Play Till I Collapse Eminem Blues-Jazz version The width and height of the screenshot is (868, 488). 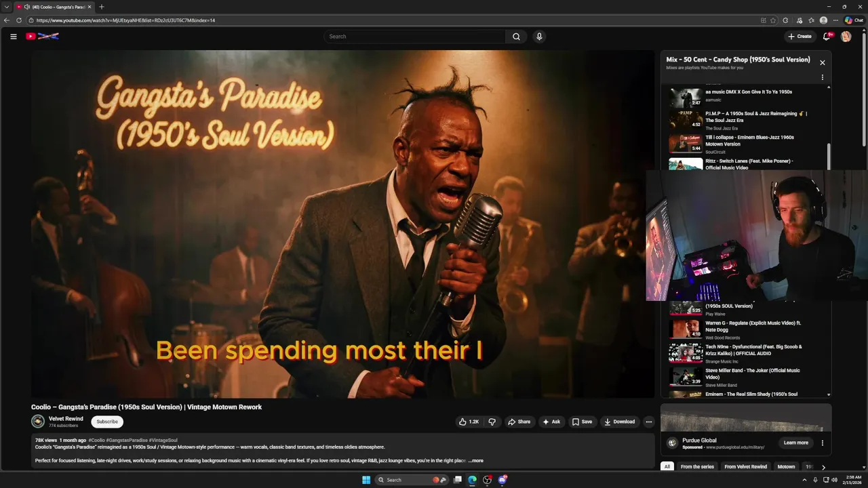(x=749, y=144)
